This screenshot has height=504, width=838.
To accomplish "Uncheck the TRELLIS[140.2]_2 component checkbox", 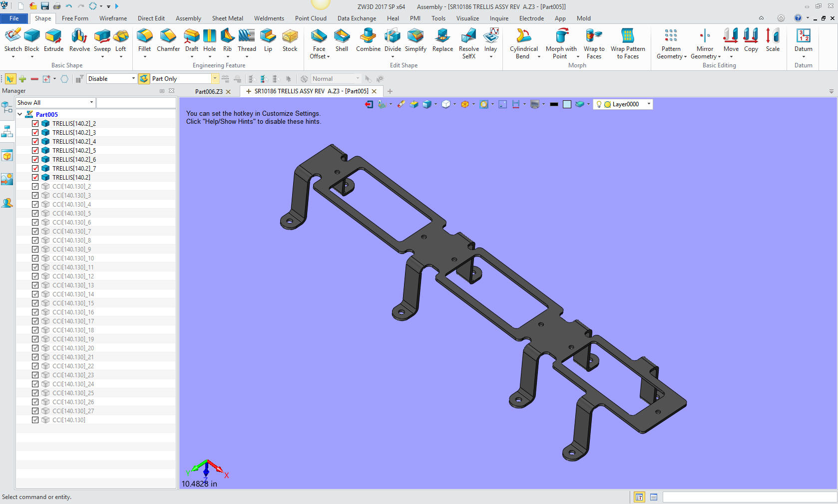I will click(x=35, y=124).
